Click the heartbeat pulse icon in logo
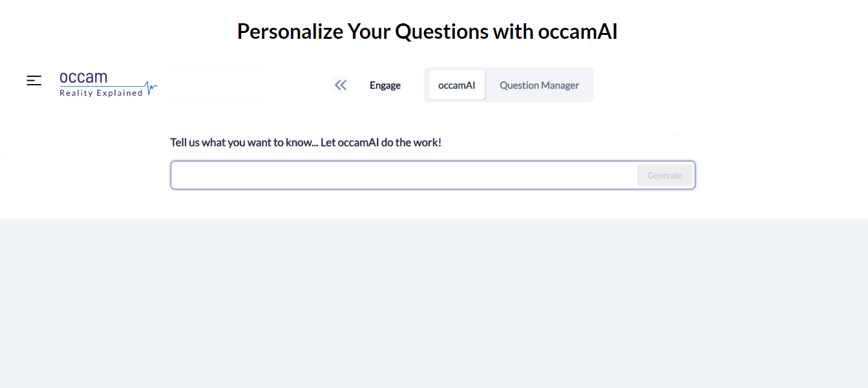This screenshot has height=388, width=868. tap(151, 88)
